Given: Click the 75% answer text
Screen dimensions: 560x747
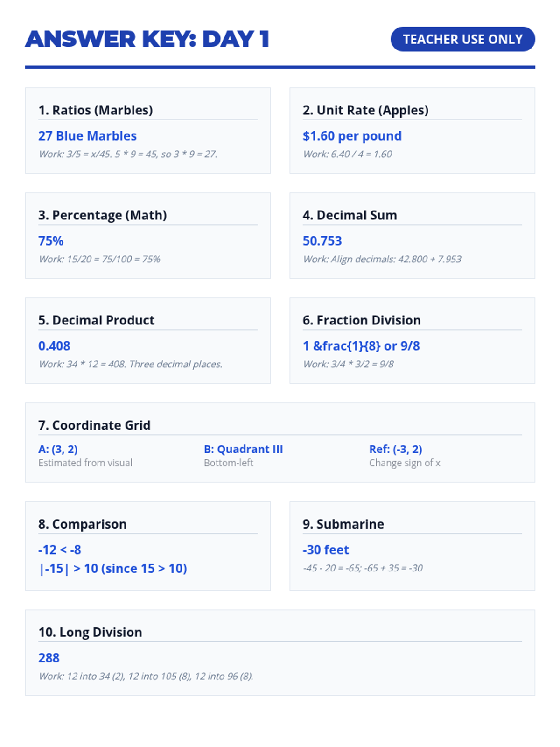Looking at the screenshot, I should click(51, 241).
